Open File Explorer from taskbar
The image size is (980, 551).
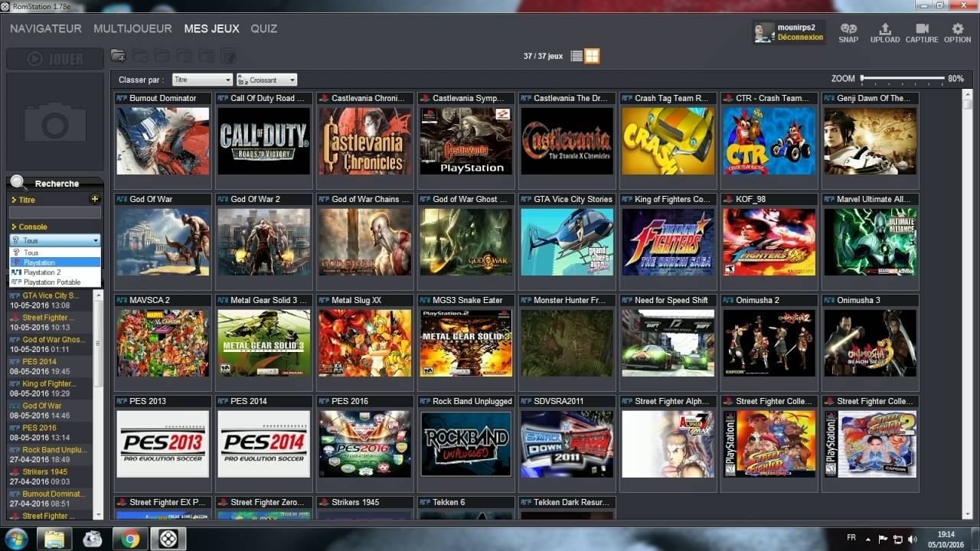(x=54, y=539)
